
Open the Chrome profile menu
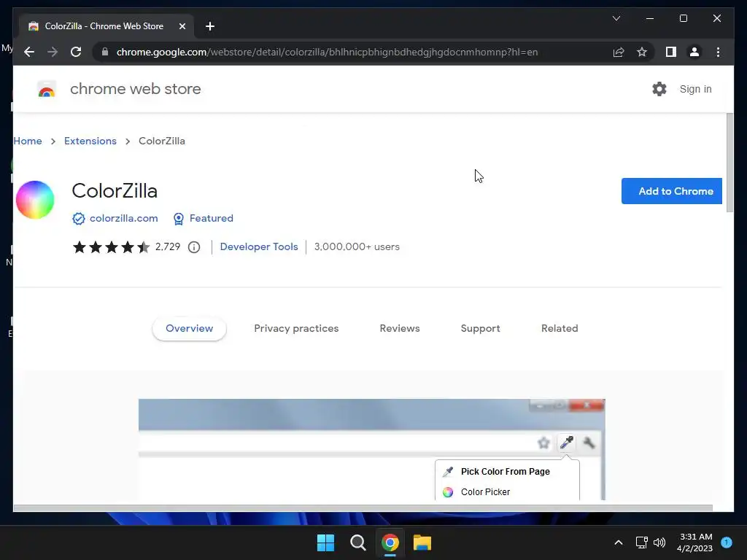pyautogui.click(x=694, y=52)
